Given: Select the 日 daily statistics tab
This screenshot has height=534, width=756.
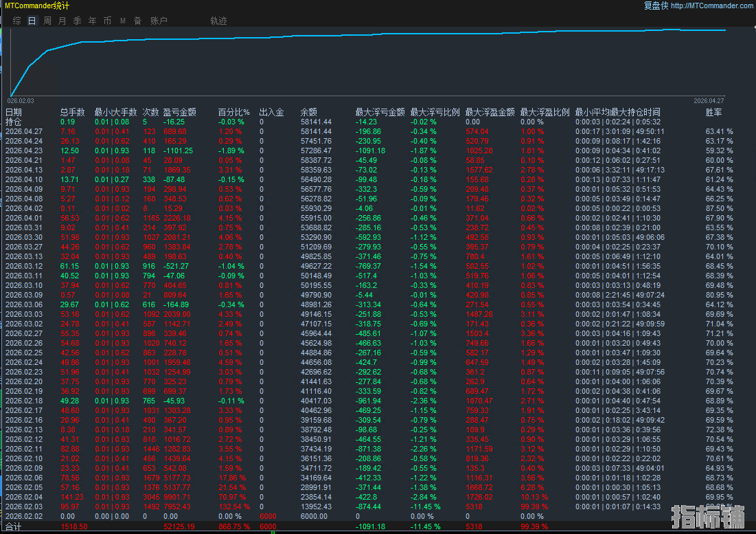Looking at the screenshot, I should (x=32, y=21).
